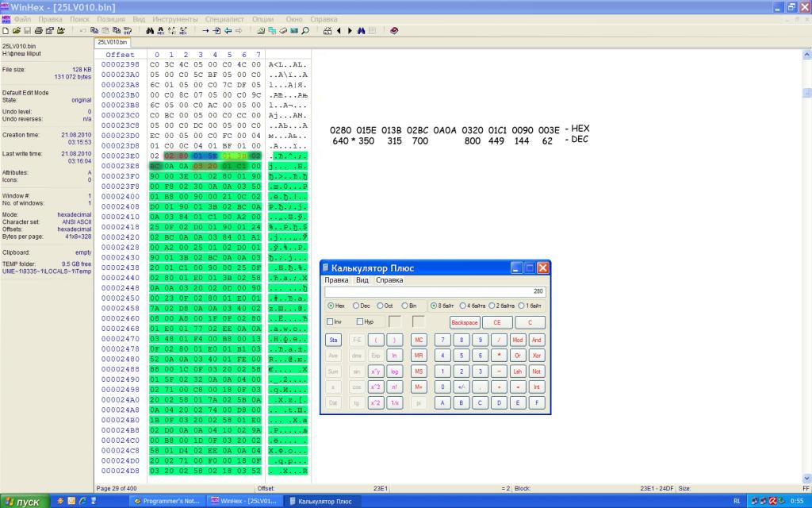Image resolution: width=812 pixels, height=508 pixels.
Task: Click the Start button labeled пуск
Action: pyautogui.click(x=21, y=501)
